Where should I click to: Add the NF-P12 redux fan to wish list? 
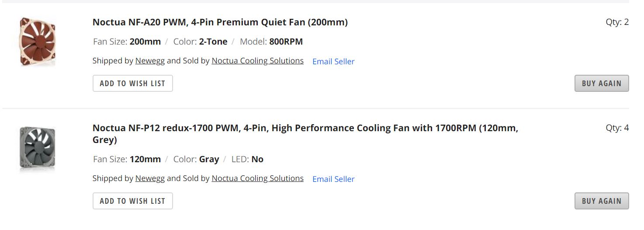[x=132, y=201]
